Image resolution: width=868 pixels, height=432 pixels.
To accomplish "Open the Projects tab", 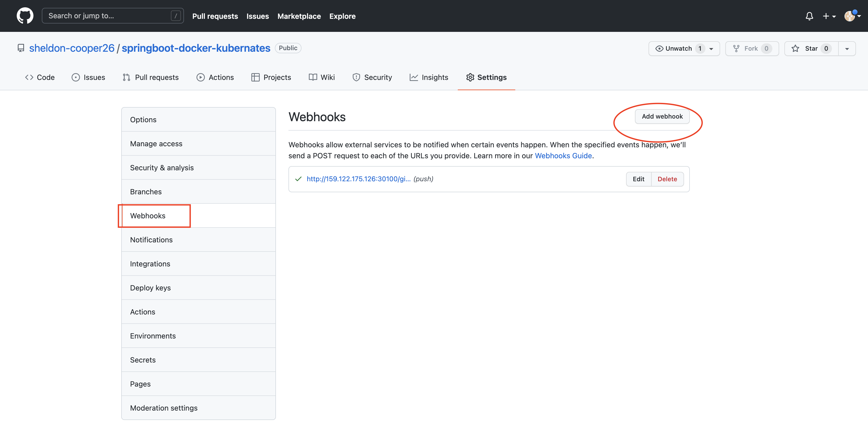I will pyautogui.click(x=271, y=77).
